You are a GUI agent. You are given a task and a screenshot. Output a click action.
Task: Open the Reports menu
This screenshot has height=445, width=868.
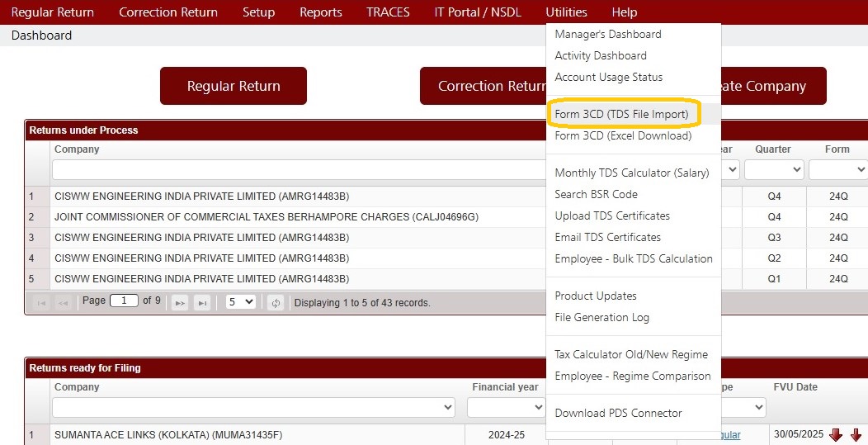[320, 12]
